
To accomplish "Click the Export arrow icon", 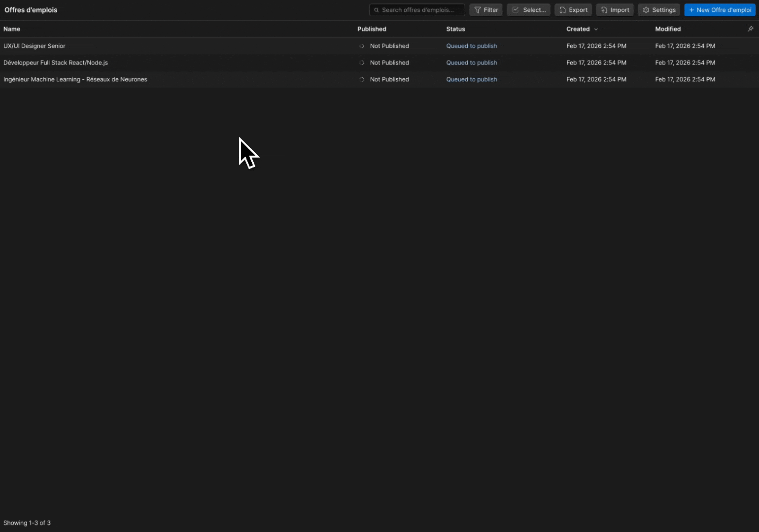I will [561, 9].
